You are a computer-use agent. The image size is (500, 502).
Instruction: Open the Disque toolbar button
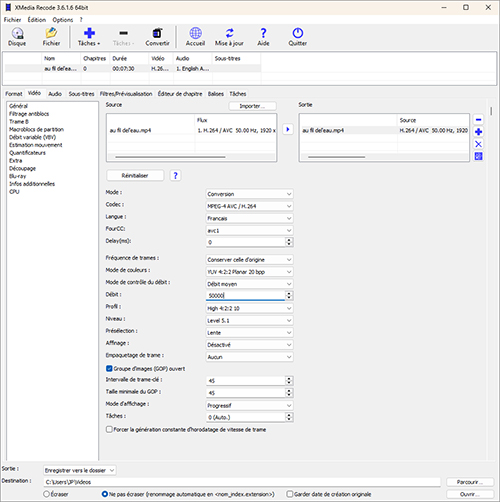pyautogui.click(x=17, y=37)
